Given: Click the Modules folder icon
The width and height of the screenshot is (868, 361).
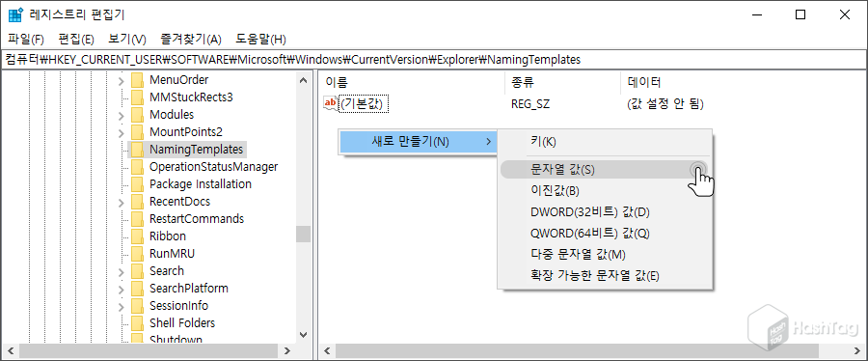Looking at the screenshot, I should pos(137,115).
